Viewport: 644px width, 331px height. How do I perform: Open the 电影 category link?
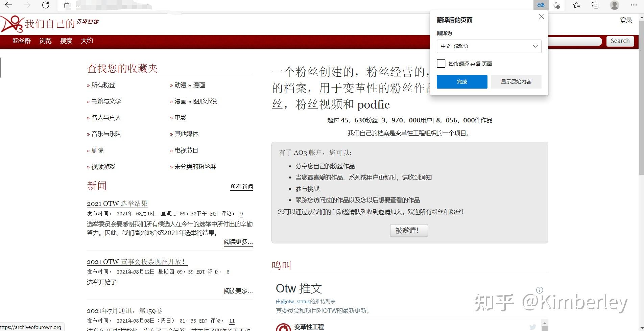[x=181, y=118]
